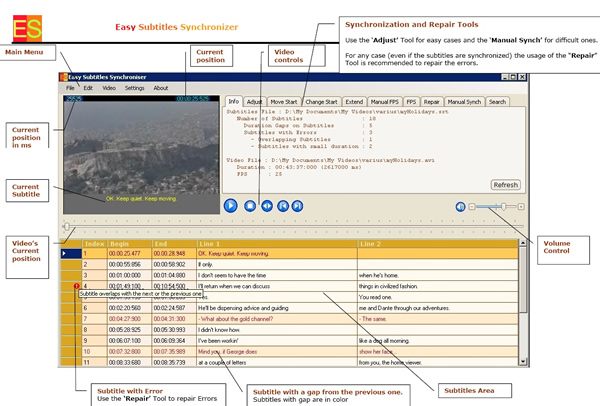
Task: Open the Move Start tab
Action: click(284, 102)
